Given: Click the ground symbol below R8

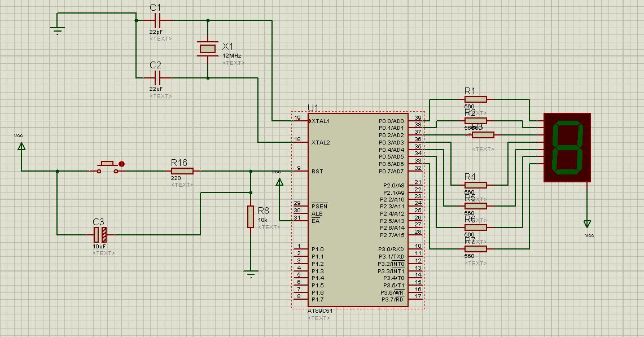Looking at the screenshot, I should pos(251,275).
